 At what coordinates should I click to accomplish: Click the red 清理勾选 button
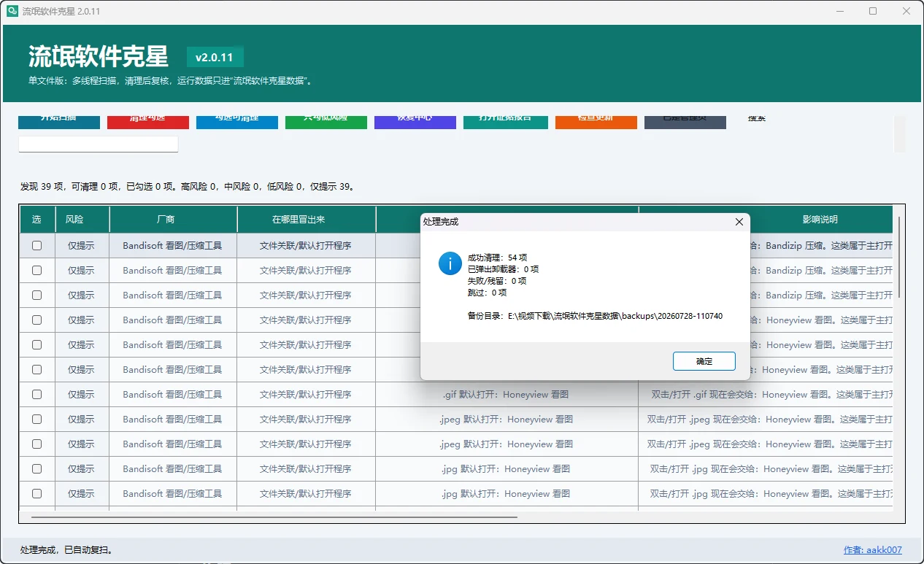(x=148, y=122)
